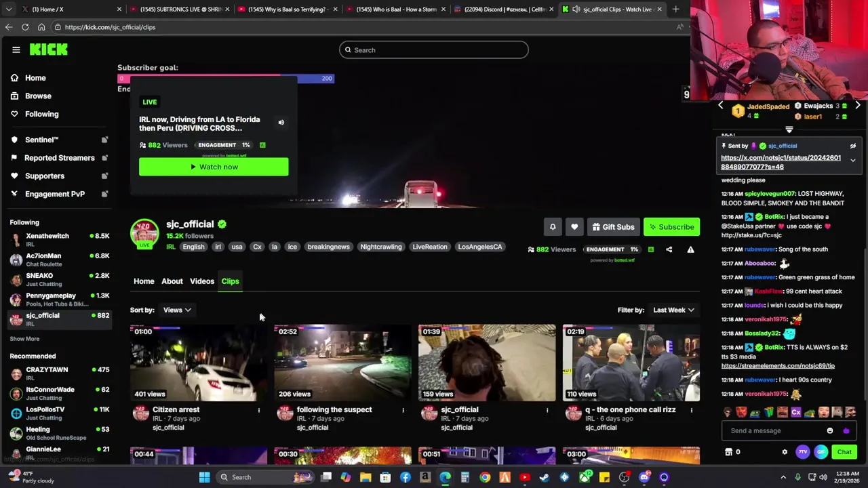The width and height of the screenshot is (868, 488).
Task: Follow channel using the heart icon
Action: (574, 227)
